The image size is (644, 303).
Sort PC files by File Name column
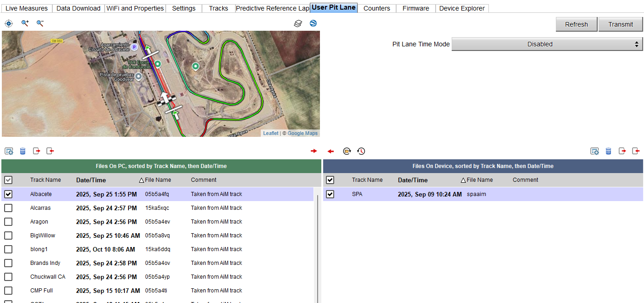tap(157, 180)
